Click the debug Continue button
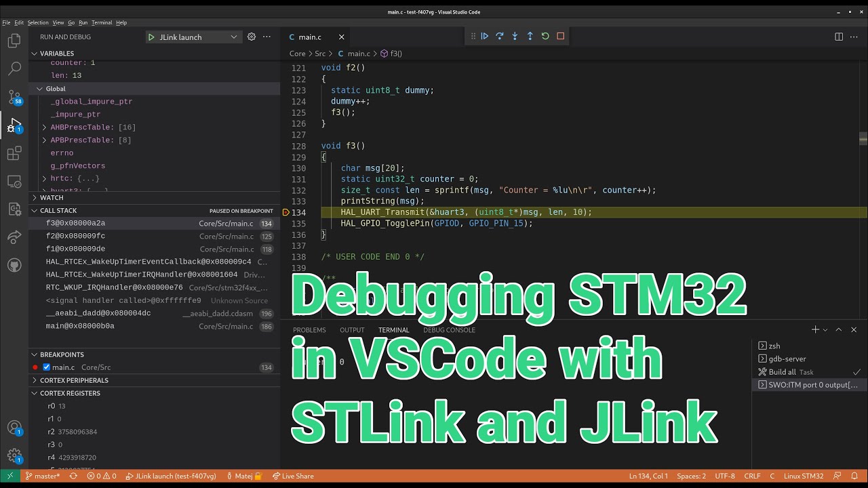Screen dimensions: 868x488 484,36
